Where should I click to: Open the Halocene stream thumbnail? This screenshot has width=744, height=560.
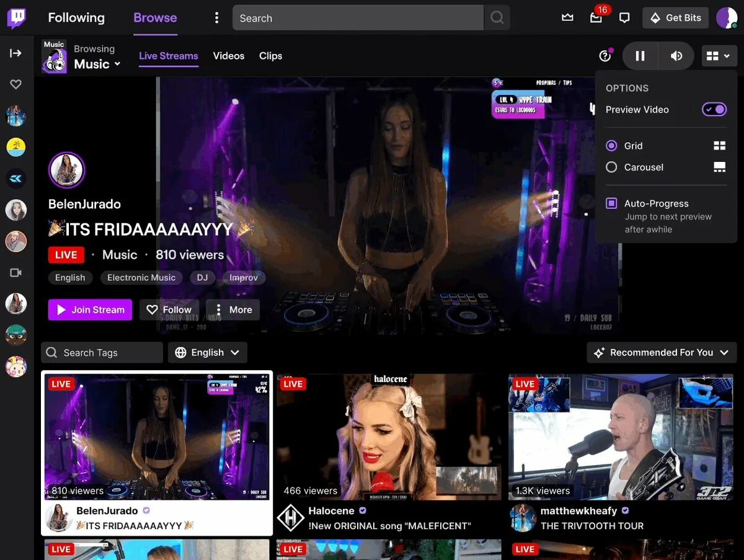pos(389,437)
